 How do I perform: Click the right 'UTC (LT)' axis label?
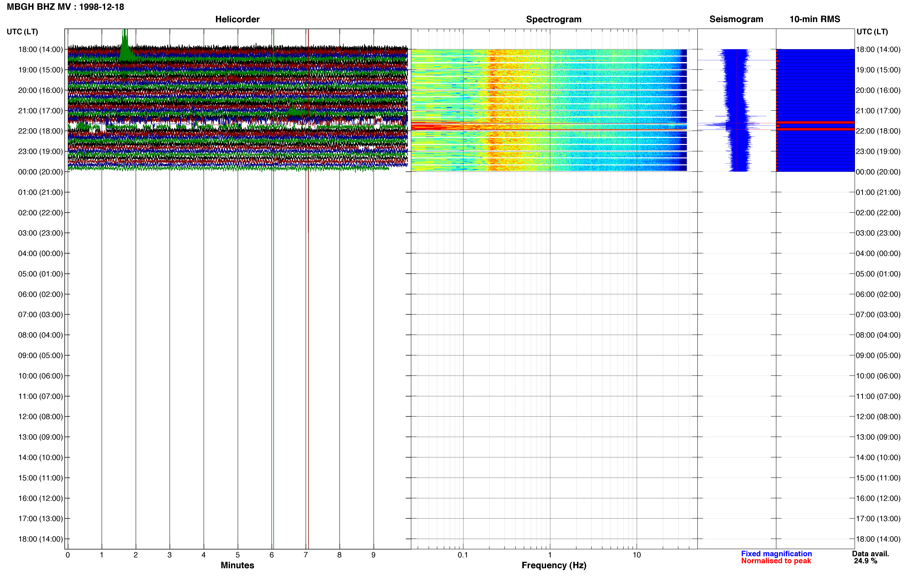[x=872, y=32]
